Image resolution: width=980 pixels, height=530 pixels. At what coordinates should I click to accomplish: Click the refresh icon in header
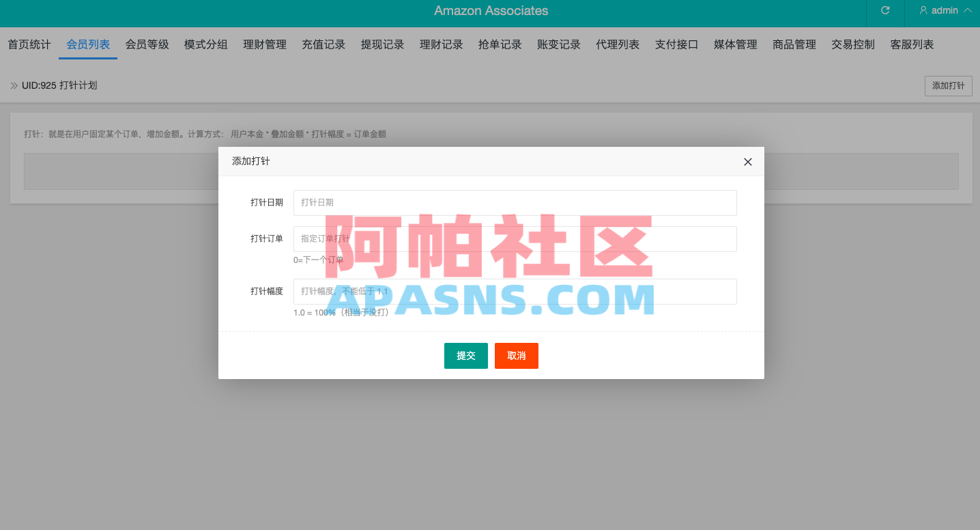click(x=885, y=10)
